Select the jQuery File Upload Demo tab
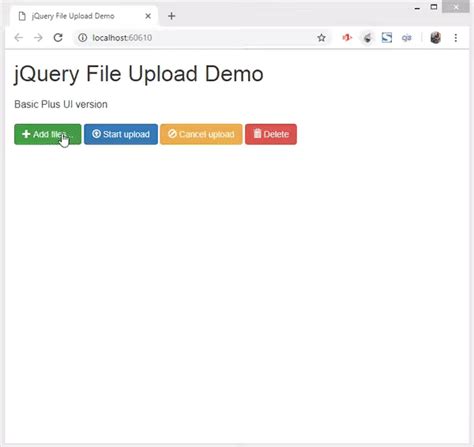The height and width of the screenshot is (447, 474). click(84, 16)
